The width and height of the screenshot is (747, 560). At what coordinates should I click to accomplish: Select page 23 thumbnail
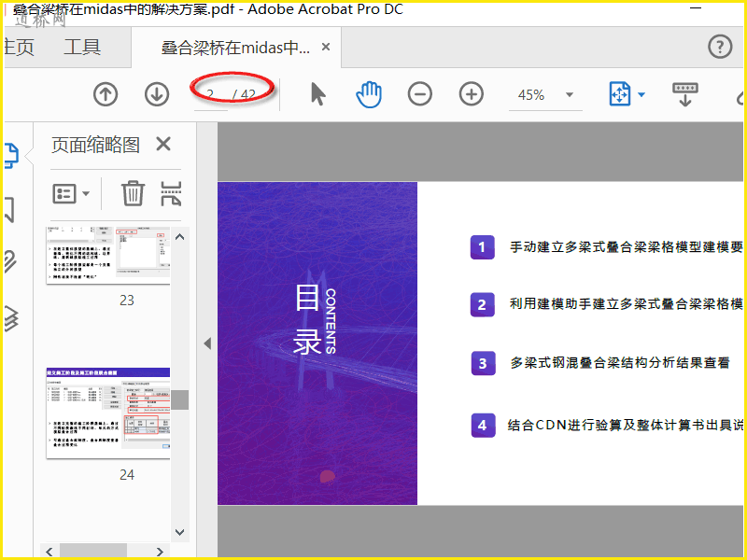108,256
